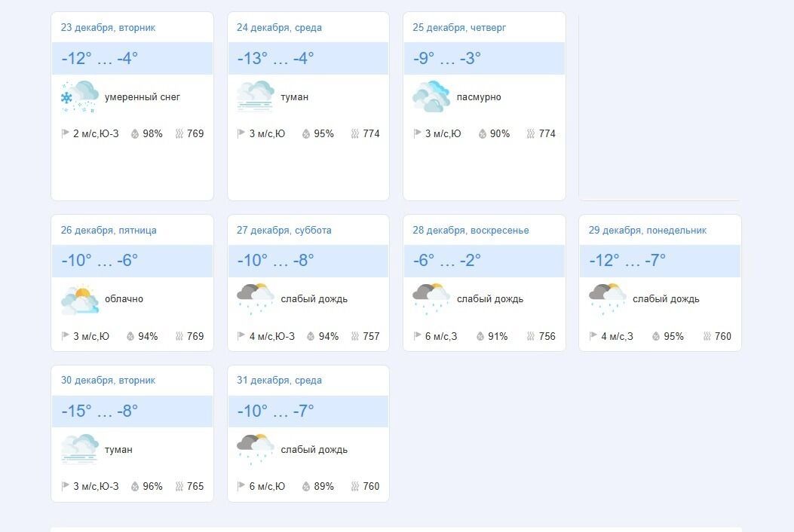Click rain icon on 28 декабря card
The height and width of the screenshot is (532, 794).
pyautogui.click(x=431, y=299)
